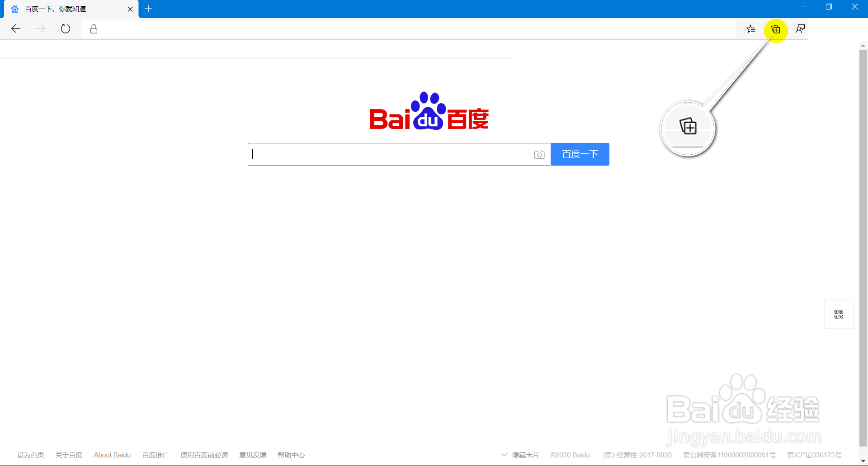868x466 pixels.
Task: Restore down the browser window
Action: point(829,6)
